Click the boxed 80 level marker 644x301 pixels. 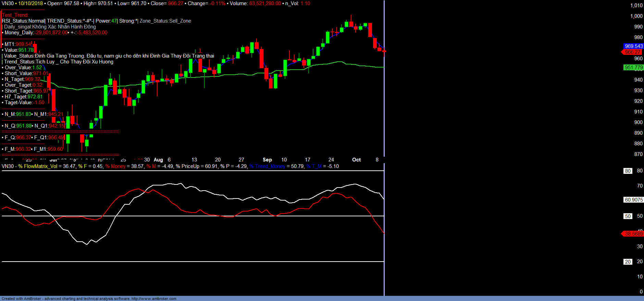628,171
